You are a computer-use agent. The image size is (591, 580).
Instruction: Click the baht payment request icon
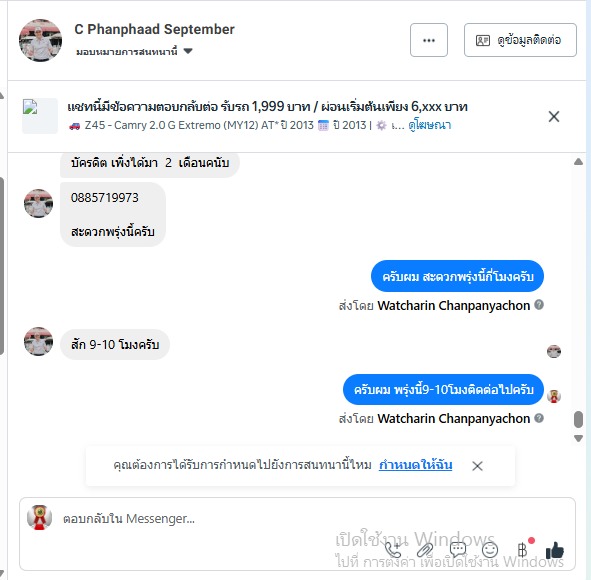click(522, 550)
